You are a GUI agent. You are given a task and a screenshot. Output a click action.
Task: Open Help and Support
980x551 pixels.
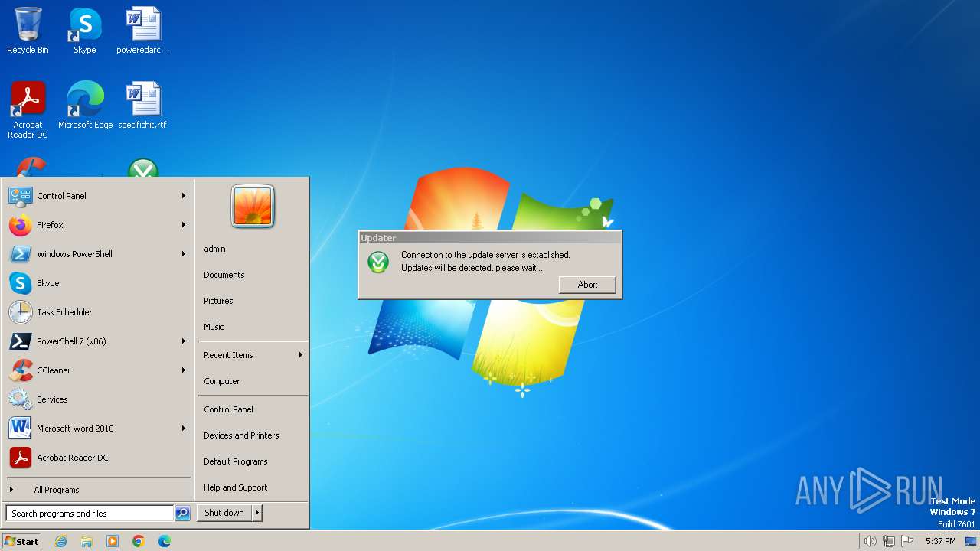click(253, 487)
